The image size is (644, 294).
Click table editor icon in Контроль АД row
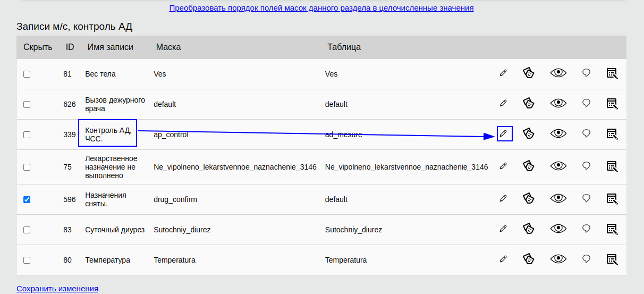tap(612, 133)
